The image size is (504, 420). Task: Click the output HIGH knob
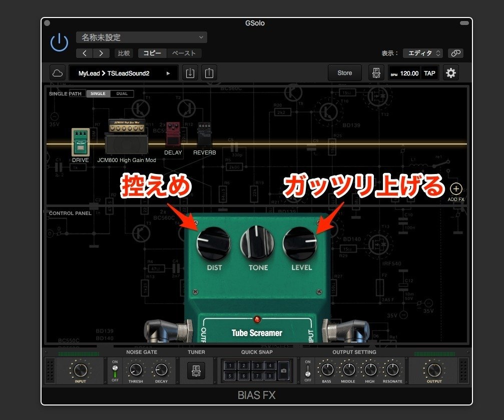[370, 369]
